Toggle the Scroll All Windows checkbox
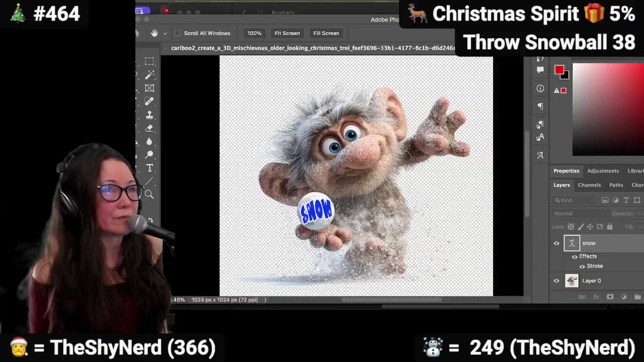Viewport: 644px width, 362px height. [x=177, y=33]
